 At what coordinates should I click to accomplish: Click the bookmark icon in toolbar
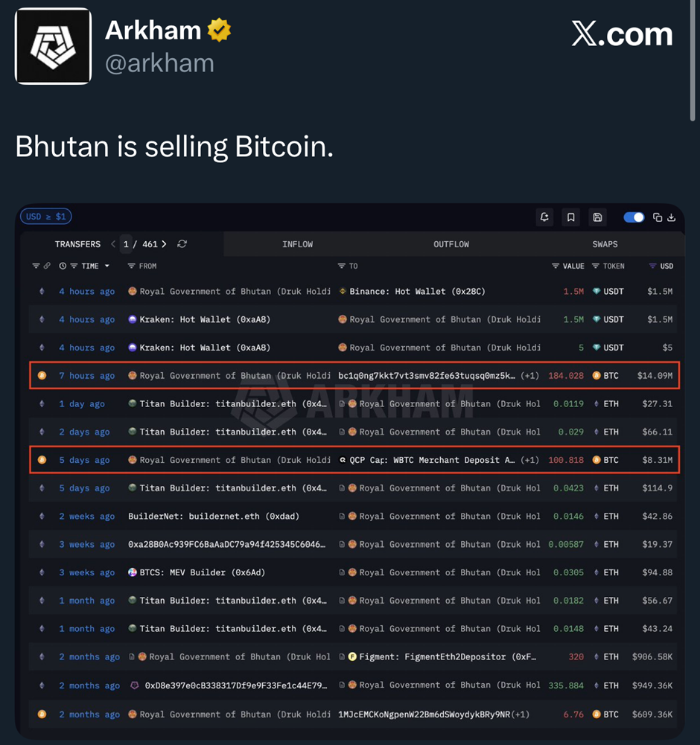(x=571, y=217)
